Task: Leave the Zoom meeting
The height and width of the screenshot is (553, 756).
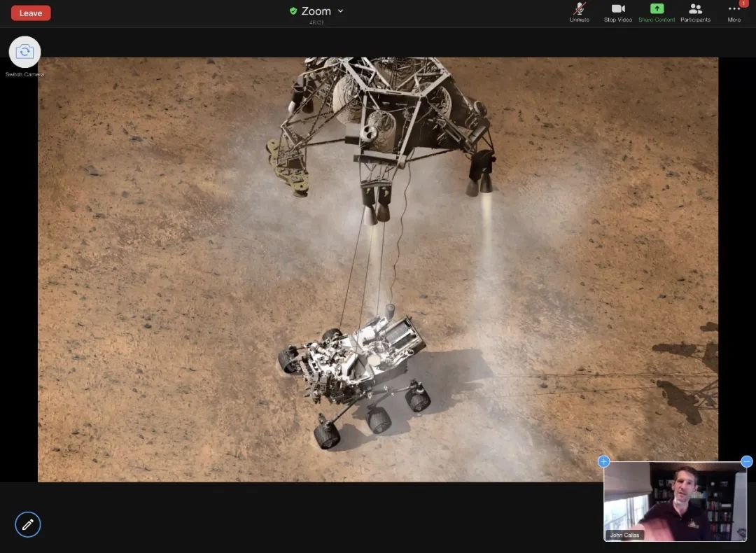Action: pyautogui.click(x=31, y=13)
